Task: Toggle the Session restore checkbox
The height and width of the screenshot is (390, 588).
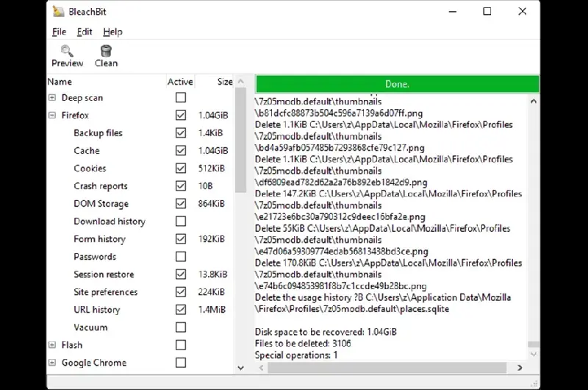Action: click(x=181, y=274)
